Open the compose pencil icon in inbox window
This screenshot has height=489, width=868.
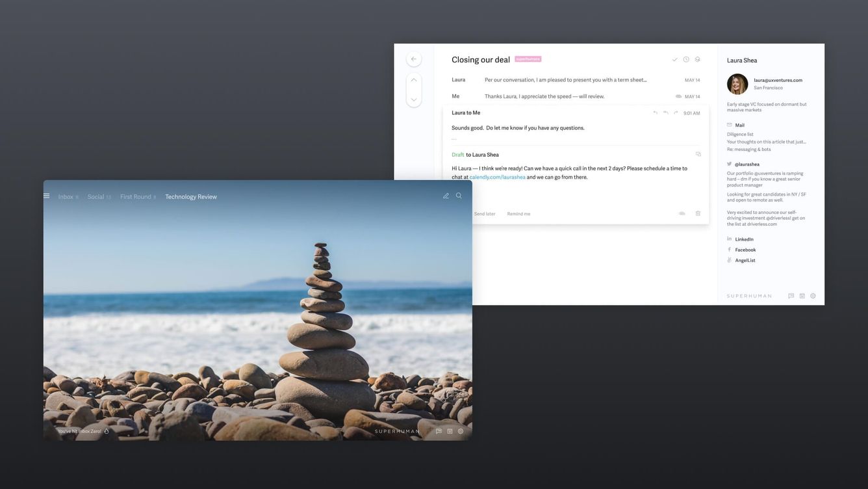446,196
